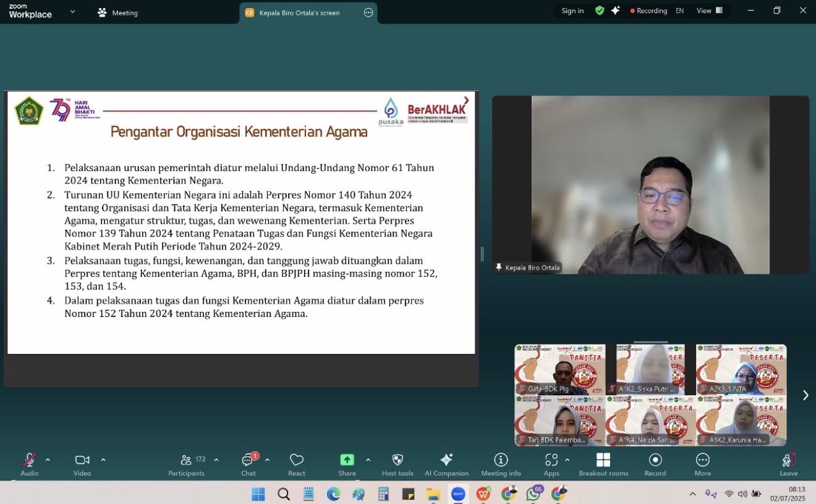
Task: Expand the Participants options arrow
Action: pos(216,460)
